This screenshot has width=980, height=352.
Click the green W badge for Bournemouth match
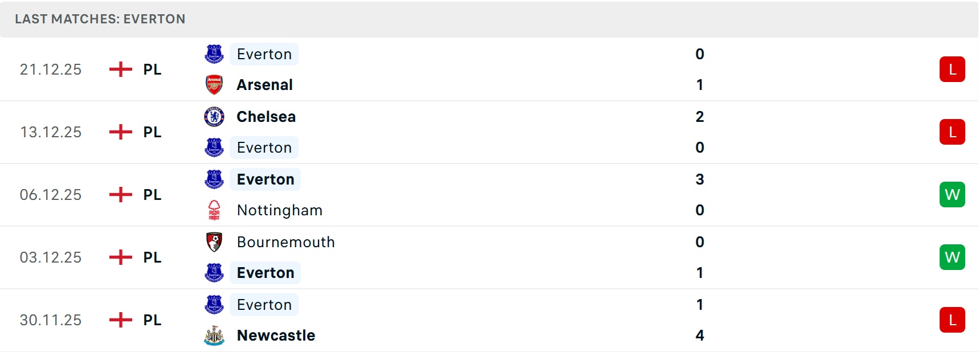point(952,257)
